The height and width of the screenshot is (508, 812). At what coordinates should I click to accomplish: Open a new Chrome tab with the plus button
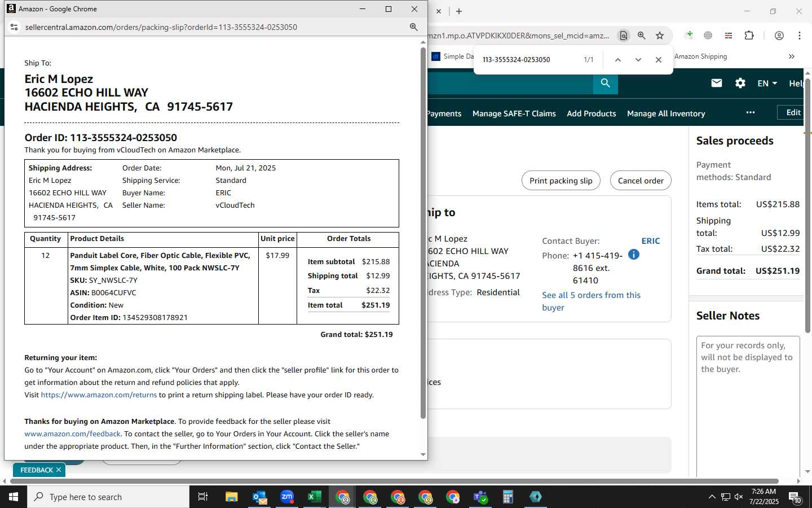[459, 11]
